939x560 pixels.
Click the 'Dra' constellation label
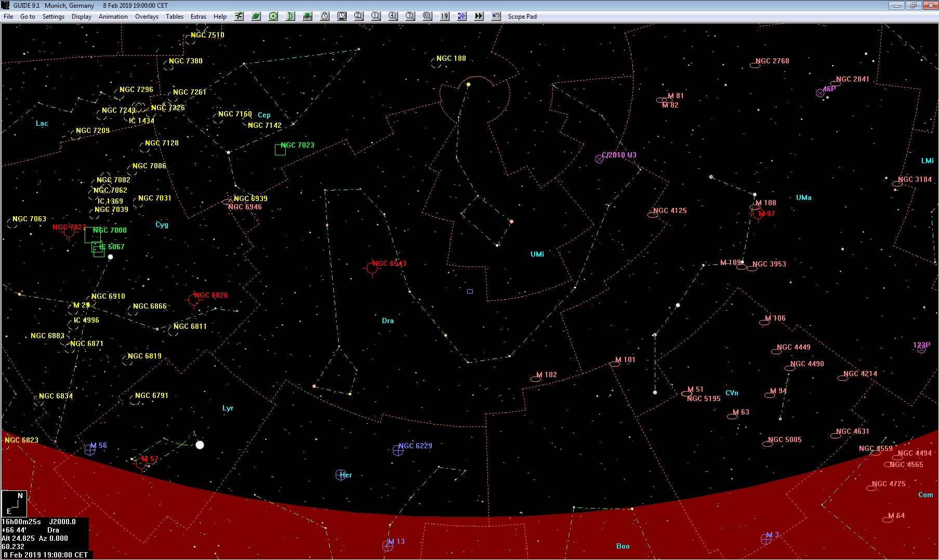pyautogui.click(x=388, y=321)
